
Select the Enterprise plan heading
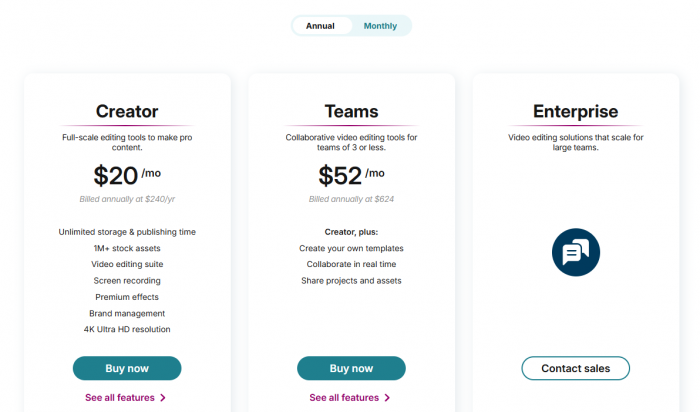(x=576, y=112)
